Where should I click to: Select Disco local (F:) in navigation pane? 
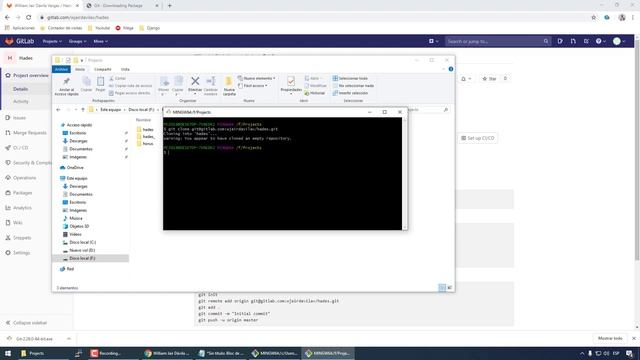click(91, 258)
